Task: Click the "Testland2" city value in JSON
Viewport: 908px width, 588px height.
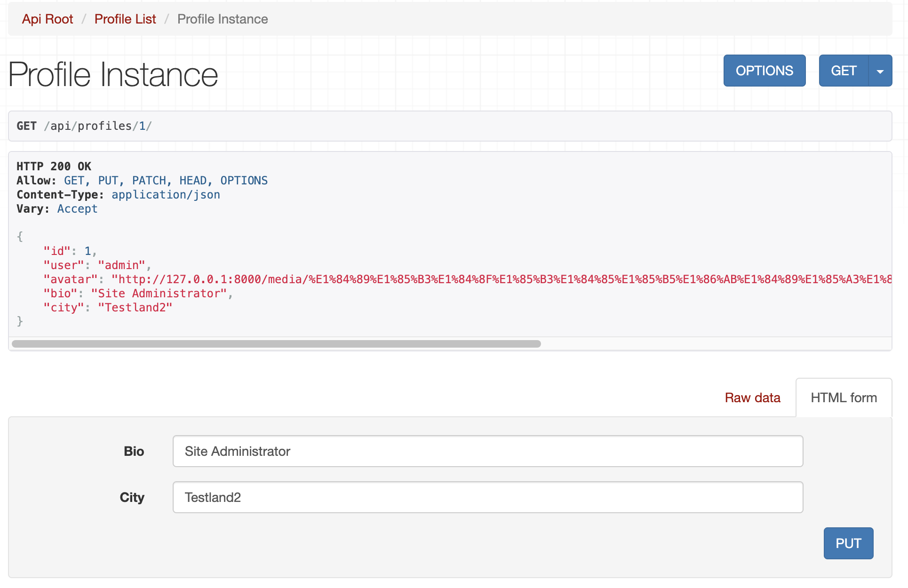Action: pyautogui.click(x=135, y=308)
